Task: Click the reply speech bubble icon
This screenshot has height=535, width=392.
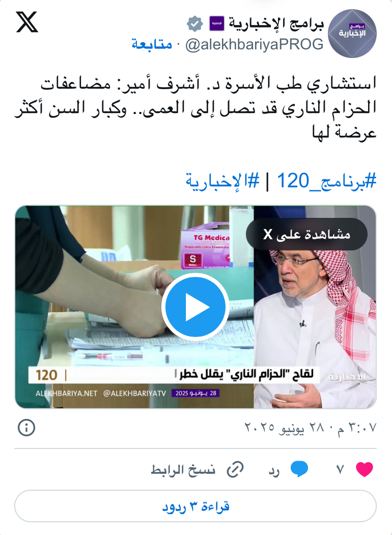Action: [x=299, y=469]
